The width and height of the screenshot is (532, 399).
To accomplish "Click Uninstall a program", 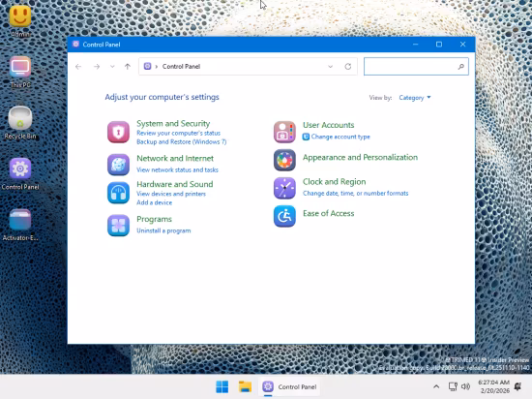I will [x=163, y=230].
